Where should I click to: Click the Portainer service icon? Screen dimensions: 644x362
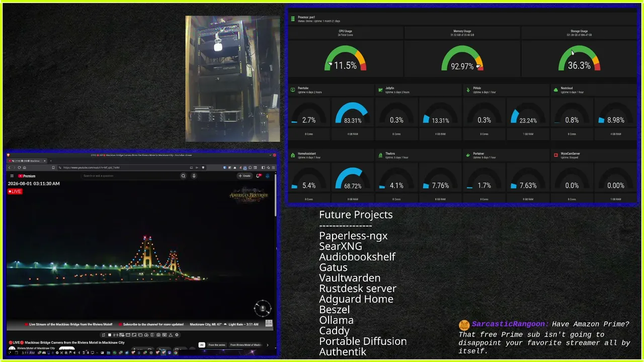[x=468, y=155]
